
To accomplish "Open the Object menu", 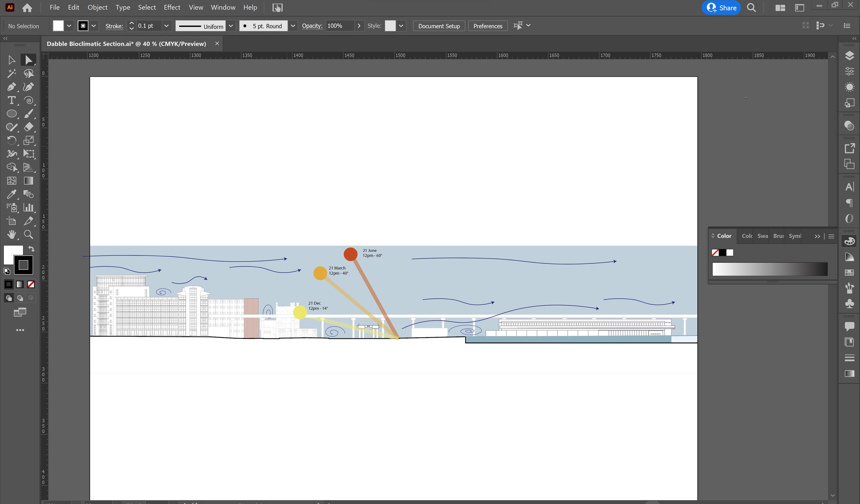I will point(97,7).
